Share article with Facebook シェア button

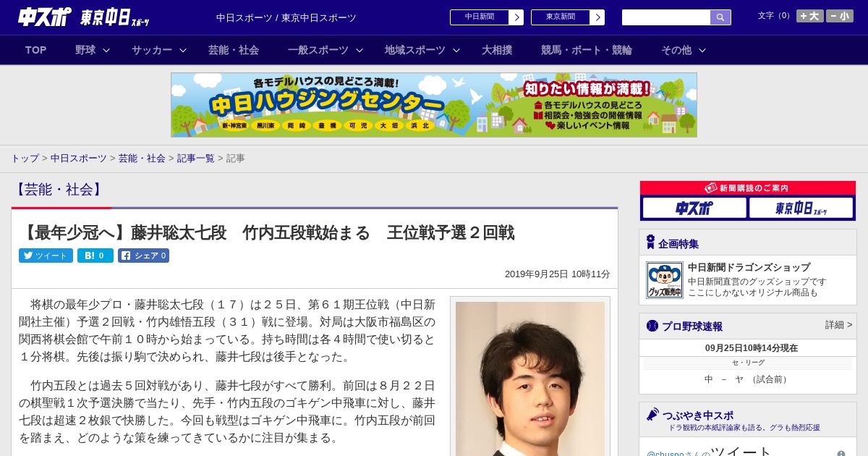click(x=143, y=256)
